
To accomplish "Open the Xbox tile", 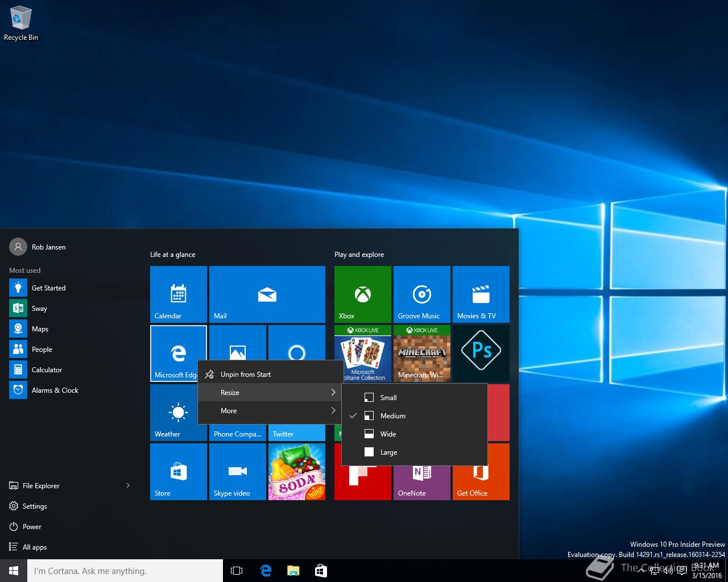I will tap(363, 294).
